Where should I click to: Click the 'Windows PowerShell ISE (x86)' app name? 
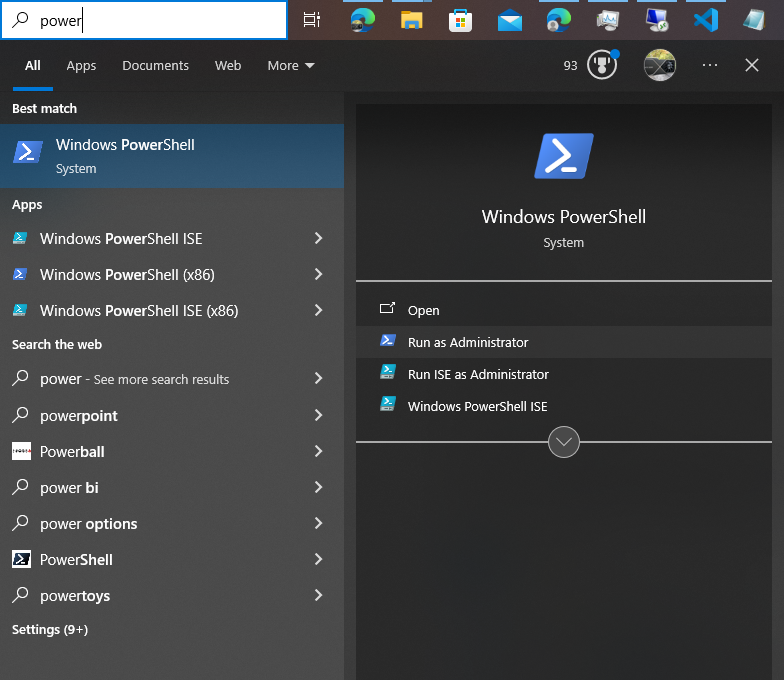point(139,310)
